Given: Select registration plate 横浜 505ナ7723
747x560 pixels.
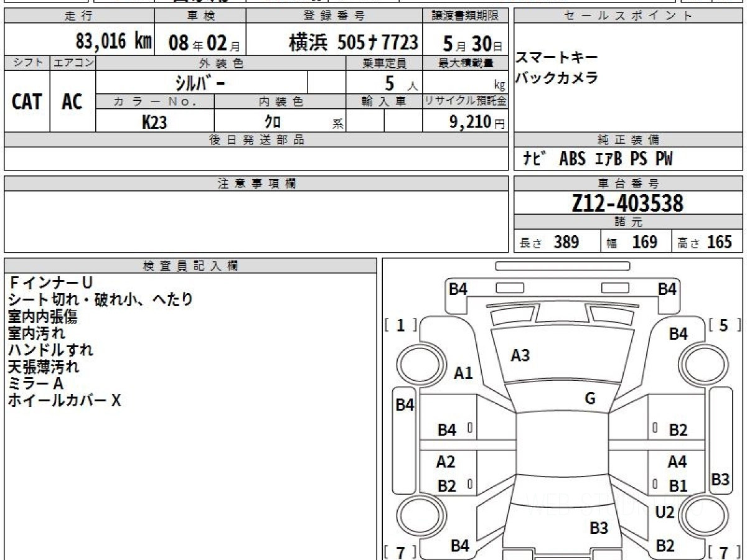Looking at the screenshot, I should point(354,42).
